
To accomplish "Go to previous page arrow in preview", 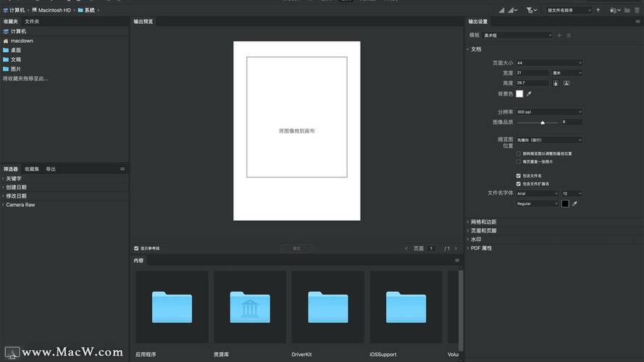I will tap(406, 248).
